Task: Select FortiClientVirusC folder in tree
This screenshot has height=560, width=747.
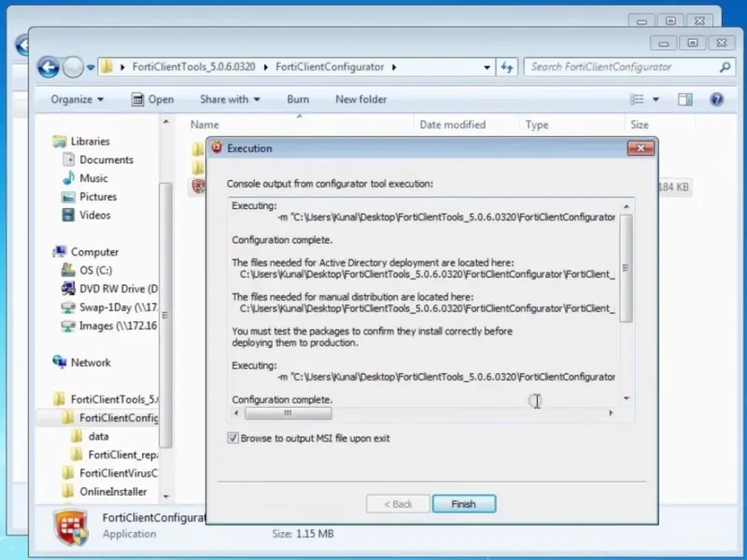Action: (119, 473)
